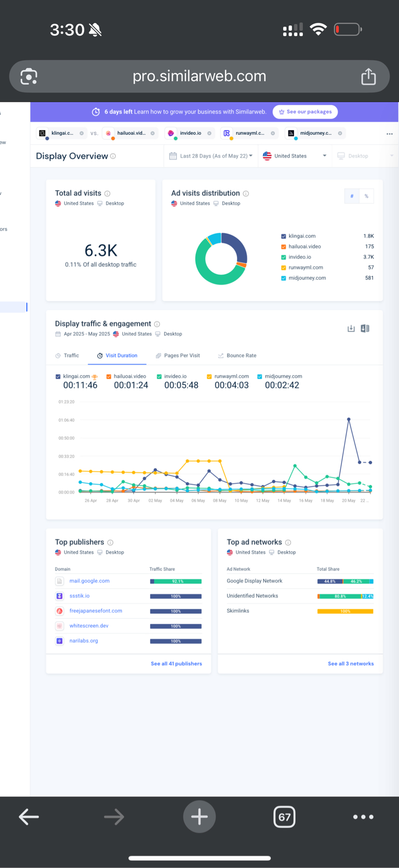Click midjourney.c... competitor chip

click(315, 134)
